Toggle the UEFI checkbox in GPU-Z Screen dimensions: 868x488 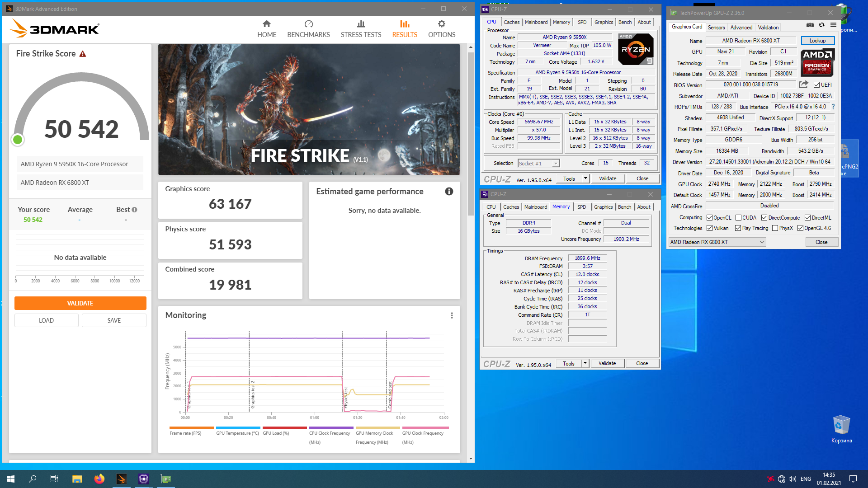[x=816, y=84]
